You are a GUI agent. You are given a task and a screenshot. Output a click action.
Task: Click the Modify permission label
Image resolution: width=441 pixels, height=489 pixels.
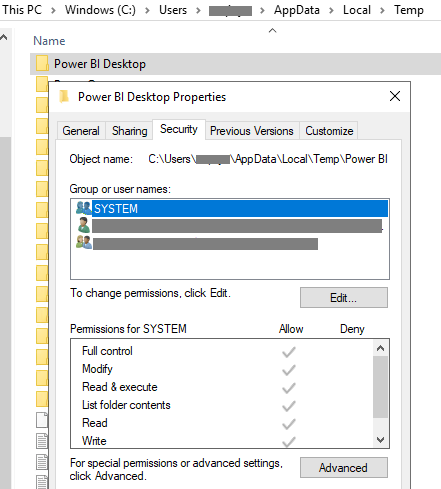tap(97, 369)
